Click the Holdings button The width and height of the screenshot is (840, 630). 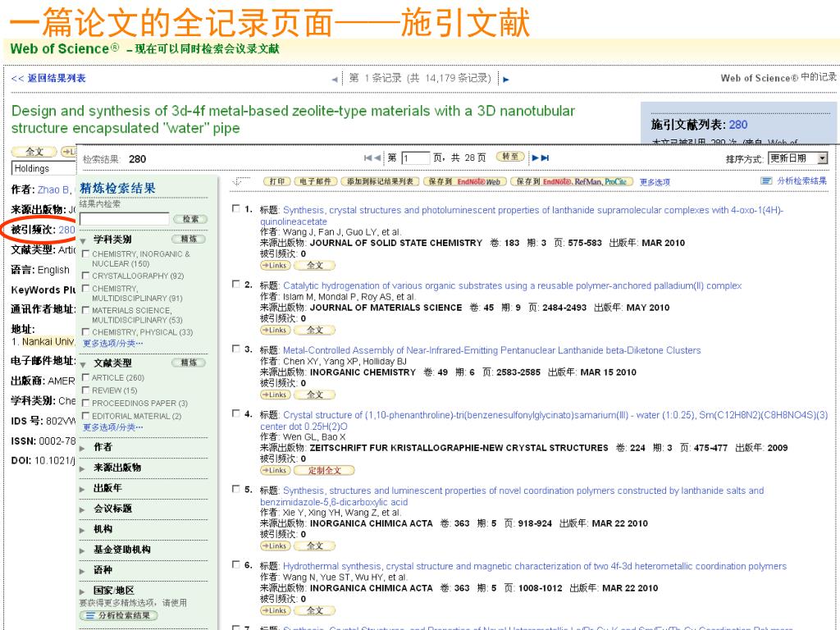(43, 169)
